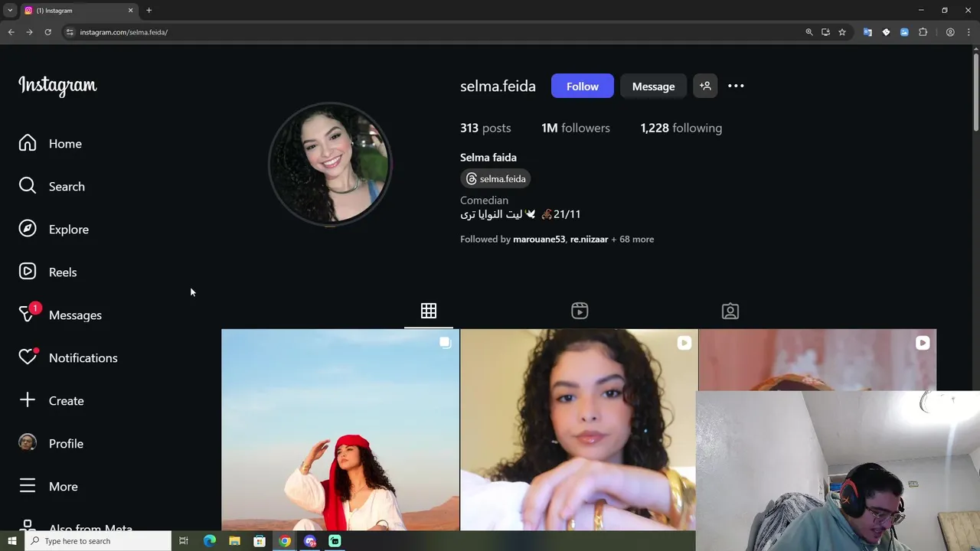980x551 pixels.
Task: Show similar account suggestions icon
Action: [x=705, y=86]
